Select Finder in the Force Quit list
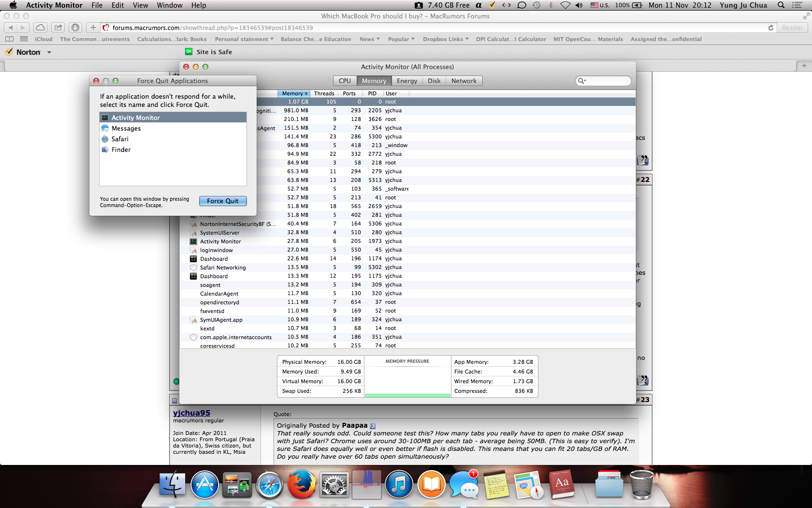 [x=173, y=149]
